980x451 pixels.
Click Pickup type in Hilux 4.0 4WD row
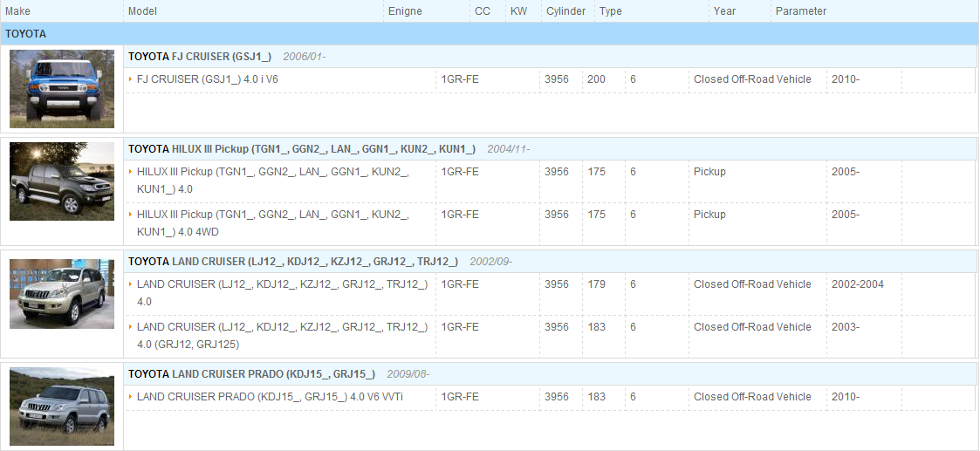point(709,215)
